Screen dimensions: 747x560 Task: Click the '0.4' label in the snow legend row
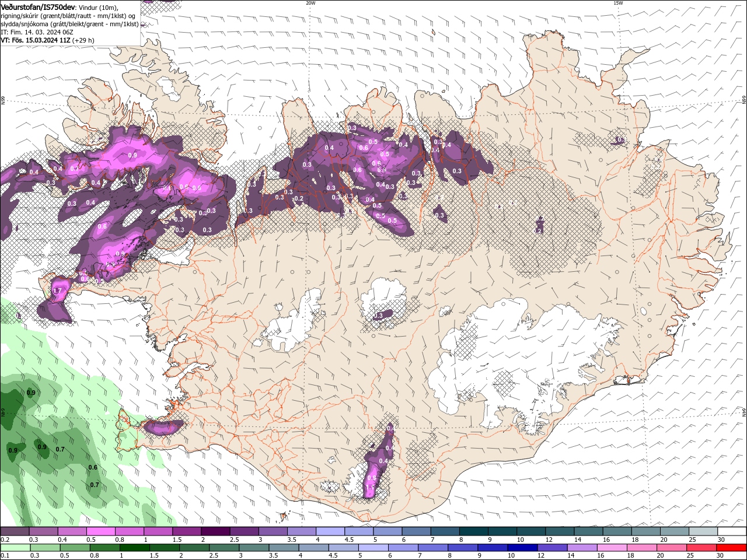[x=62, y=540]
